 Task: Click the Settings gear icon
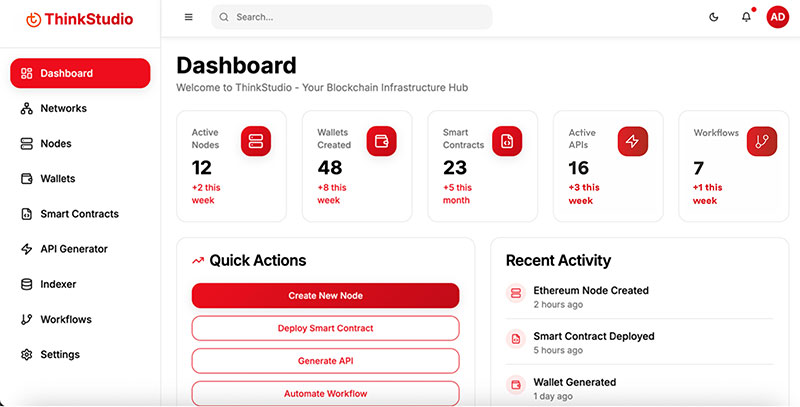27,355
